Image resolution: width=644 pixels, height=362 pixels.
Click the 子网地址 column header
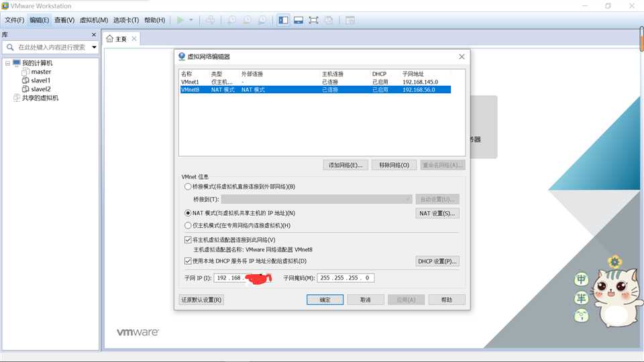(x=413, y=74)
